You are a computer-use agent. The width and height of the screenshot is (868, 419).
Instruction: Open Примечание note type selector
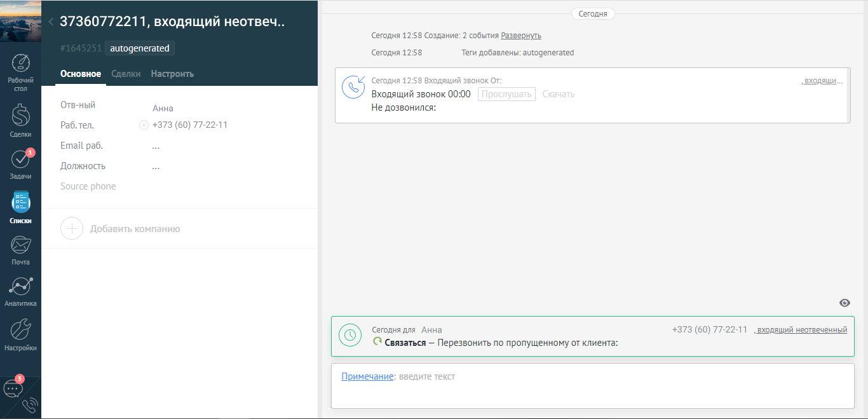pos(367,376)
